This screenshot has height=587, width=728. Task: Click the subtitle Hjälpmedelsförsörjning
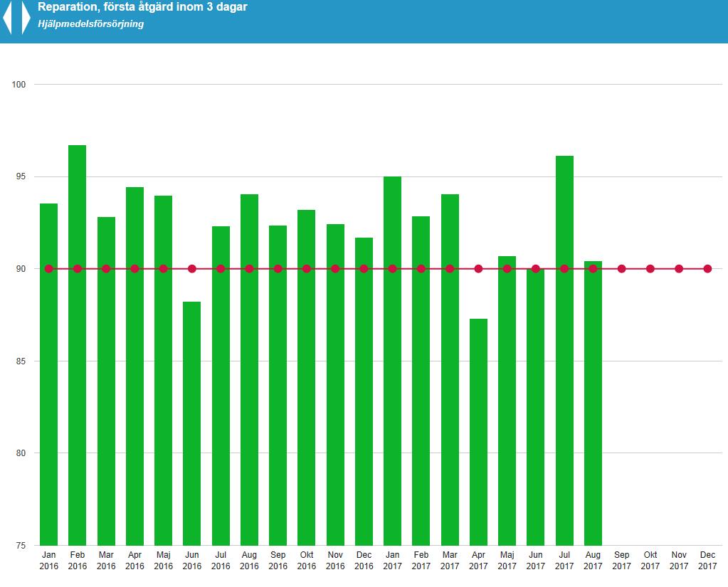click(x=91, y=23)
